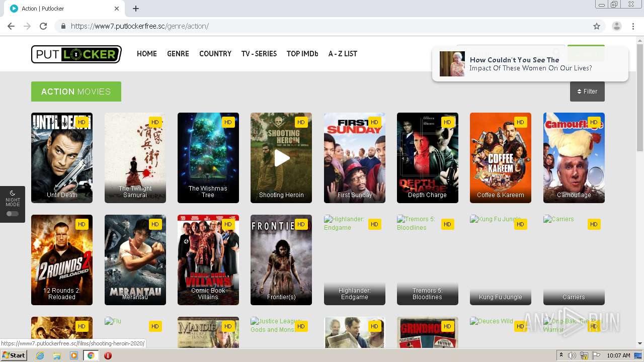Open volume control in system tray

tap(572, 355)
